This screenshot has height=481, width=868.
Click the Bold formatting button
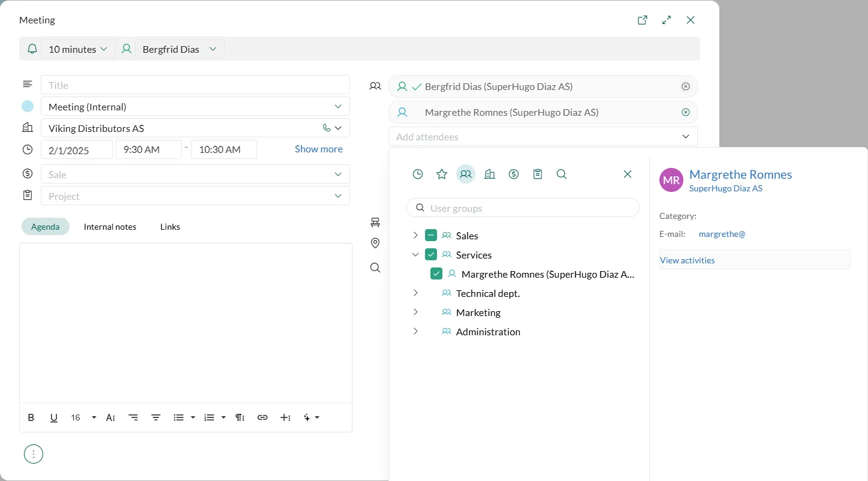(31, 417)
